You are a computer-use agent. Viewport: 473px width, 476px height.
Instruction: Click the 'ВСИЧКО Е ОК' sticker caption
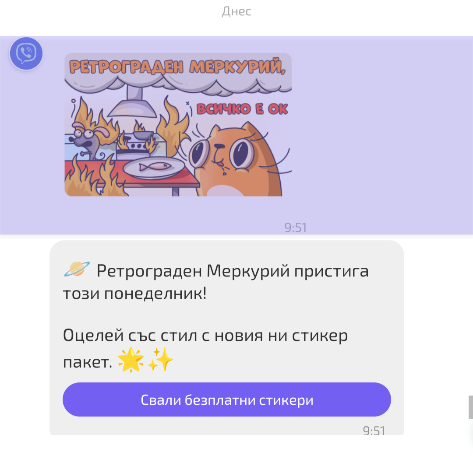click(242, 109)
